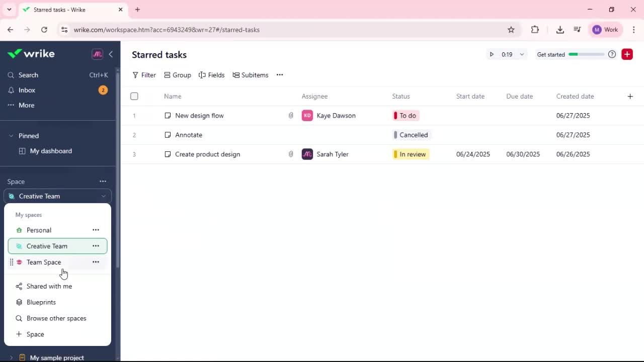This screenshot has width=644, height=362.
Task: Open the browser extensions icon
Action: pyautogui.click(x=535, y=30)
